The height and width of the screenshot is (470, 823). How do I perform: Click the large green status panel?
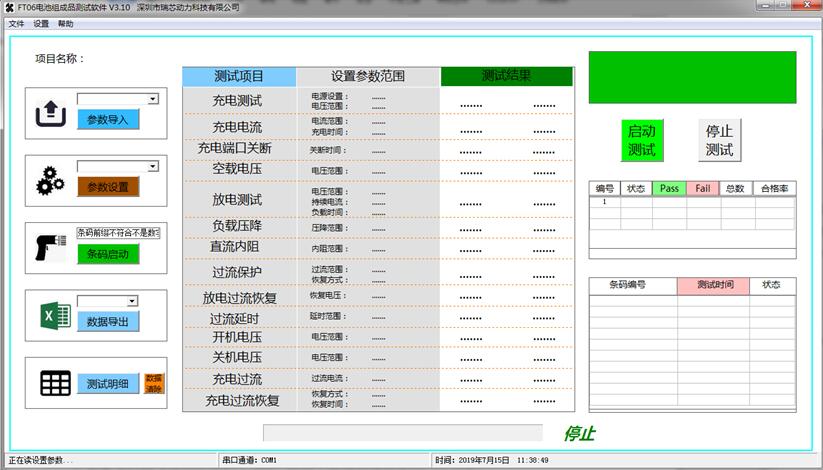point(692,77)
